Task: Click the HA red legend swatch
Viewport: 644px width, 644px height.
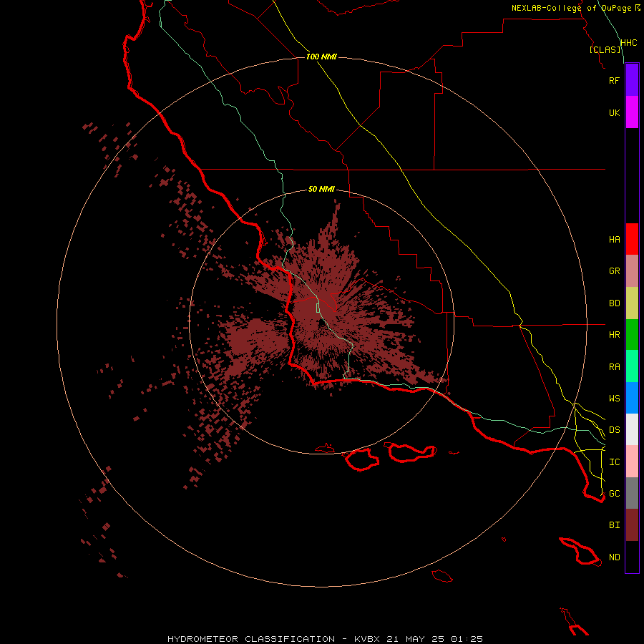Action: pyautogui.click(x=632, y=239)
